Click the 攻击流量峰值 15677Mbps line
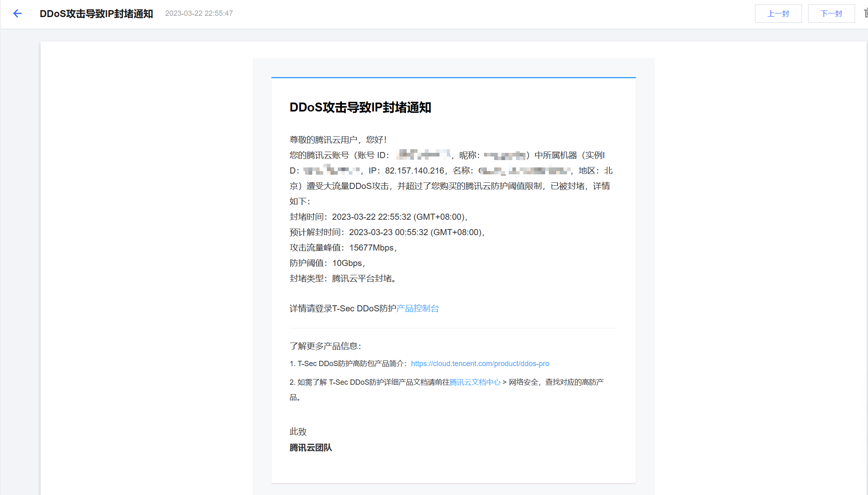The image size is (868, 495). (343, 248)
